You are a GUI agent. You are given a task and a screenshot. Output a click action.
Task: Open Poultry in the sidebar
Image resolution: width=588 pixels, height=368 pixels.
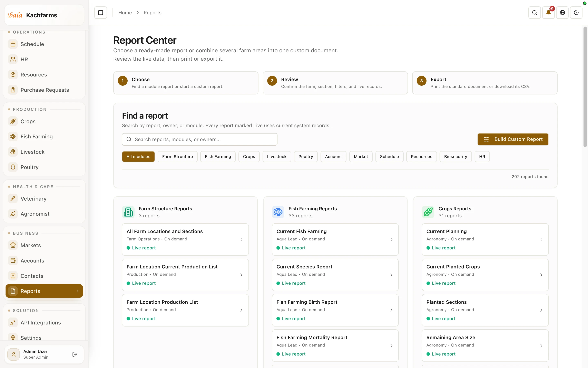44,167
